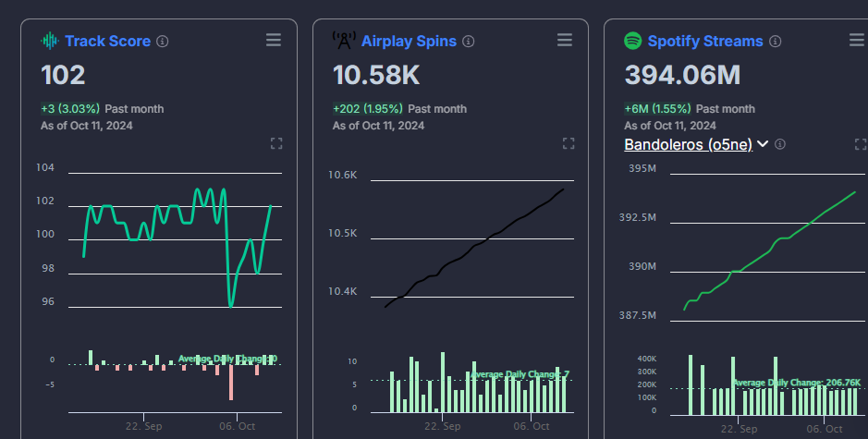
Task: Click the Track Score waveform icon
Action: point(49,41)
